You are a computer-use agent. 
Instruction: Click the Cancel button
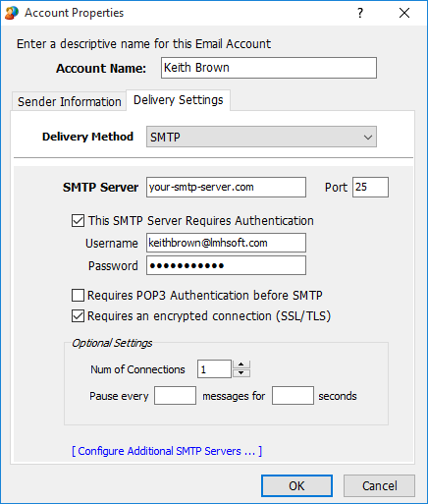pos(379,486)
